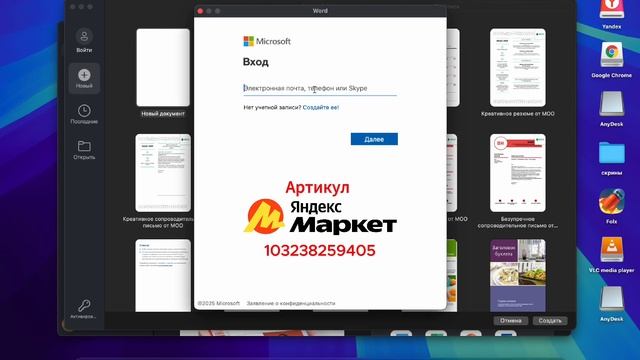Click Отмена button in Word gallery
Viewport: 640px width, 360px height.
coord(511,321)
